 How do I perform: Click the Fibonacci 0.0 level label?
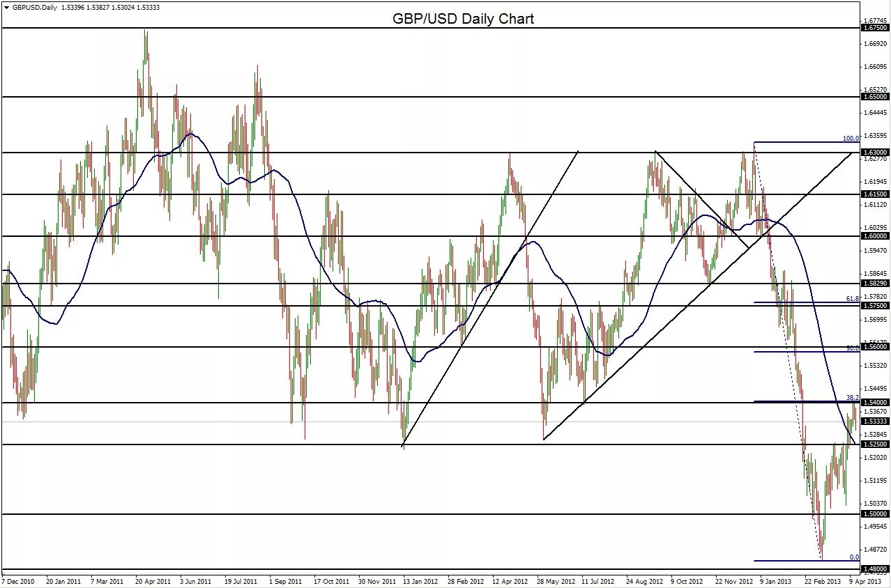[854, 557]
